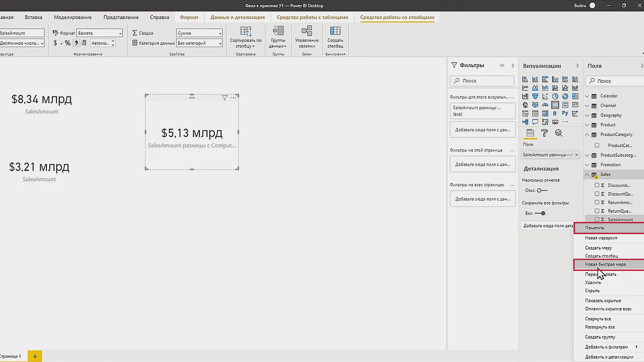This screenshot has height=362, width=644.
Task: Open the Сводка 'Сумма' dropdown
Action: (199, 33)
